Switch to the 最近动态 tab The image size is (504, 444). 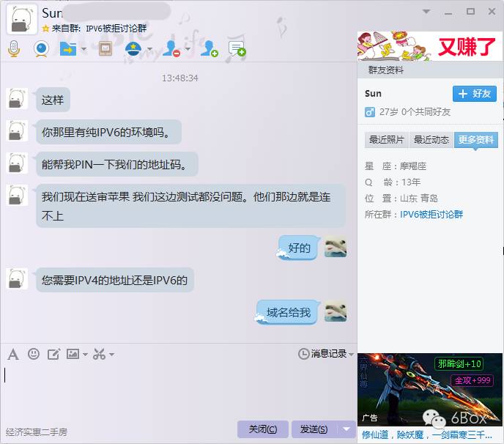coord(431,140)
